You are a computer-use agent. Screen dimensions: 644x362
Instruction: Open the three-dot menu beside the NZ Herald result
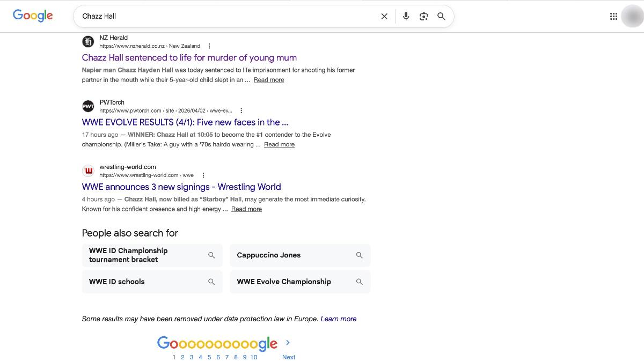[210, 46]
